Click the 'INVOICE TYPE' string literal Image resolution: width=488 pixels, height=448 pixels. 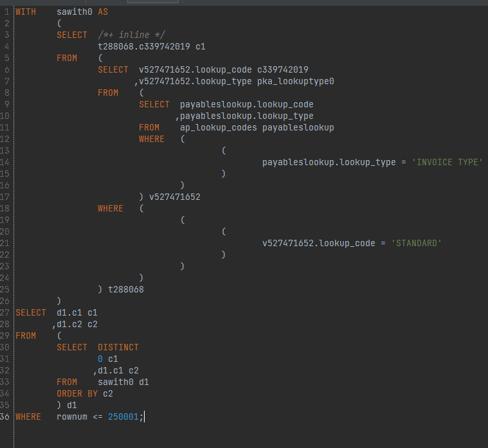coord(447,163)
